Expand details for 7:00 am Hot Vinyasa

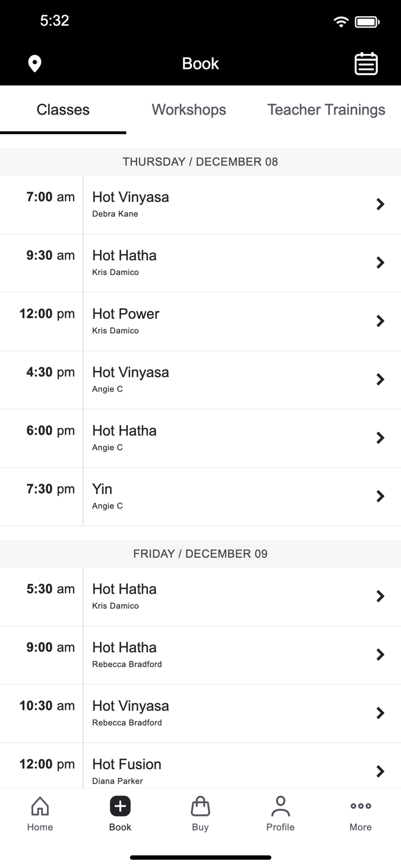200,204
